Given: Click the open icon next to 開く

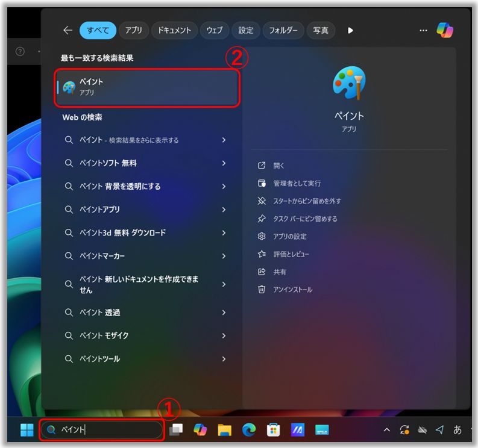Looking at the screenshot, I should (x=262, y=166).
